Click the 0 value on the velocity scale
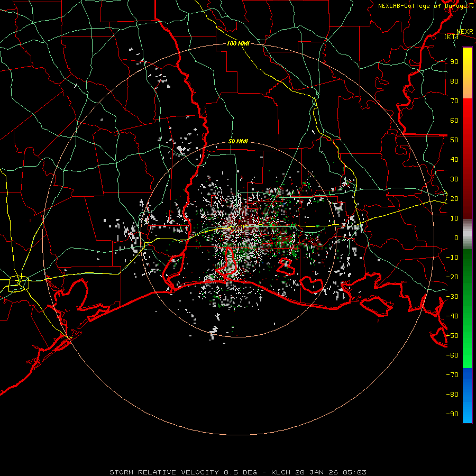The image size is (476, 476). coord(456,237)
